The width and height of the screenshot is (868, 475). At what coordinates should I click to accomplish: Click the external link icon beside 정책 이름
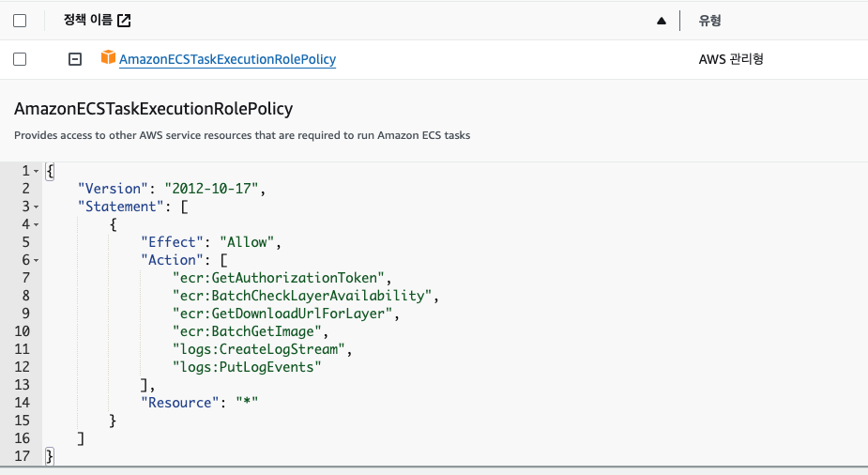tap(124, 21)
